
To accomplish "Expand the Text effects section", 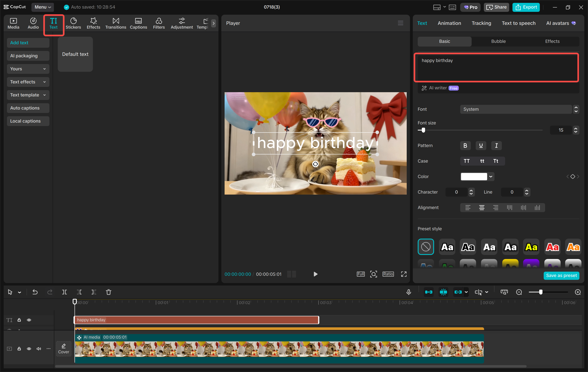I will (x=28, y=82).
